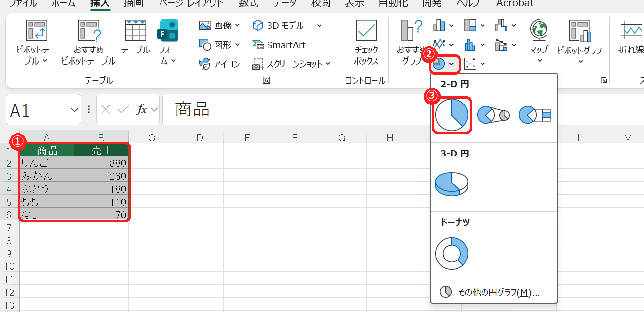Select the column C header
This screenshot has height=312, width=644.
(x=152, y=137)
